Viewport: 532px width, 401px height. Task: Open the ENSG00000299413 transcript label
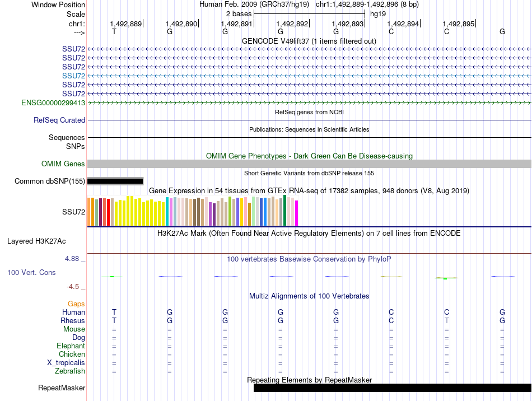[x=53, y=103]
